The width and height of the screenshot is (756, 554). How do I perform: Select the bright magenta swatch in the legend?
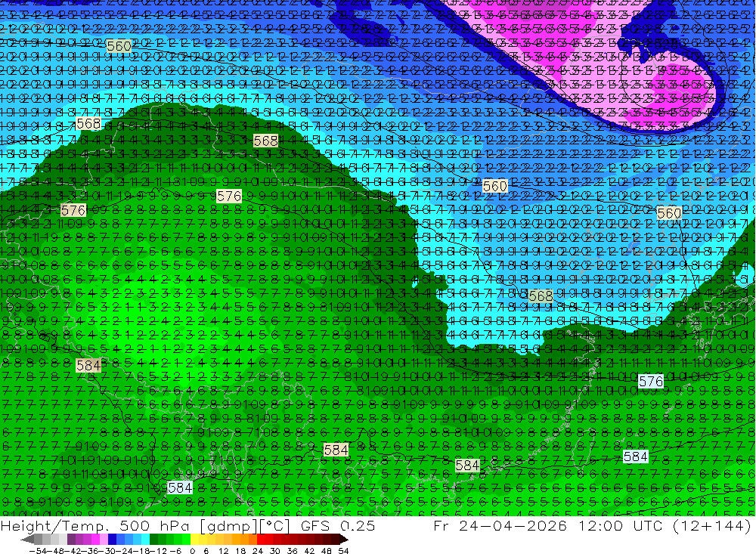tap(96, 540)
